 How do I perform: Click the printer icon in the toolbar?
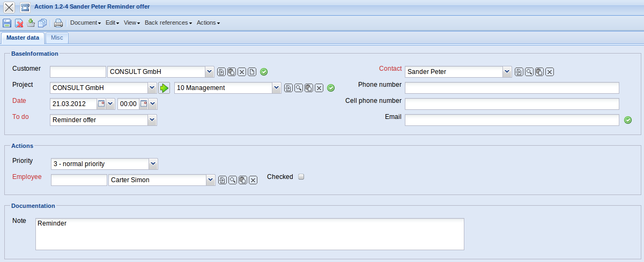pos(58,23)
